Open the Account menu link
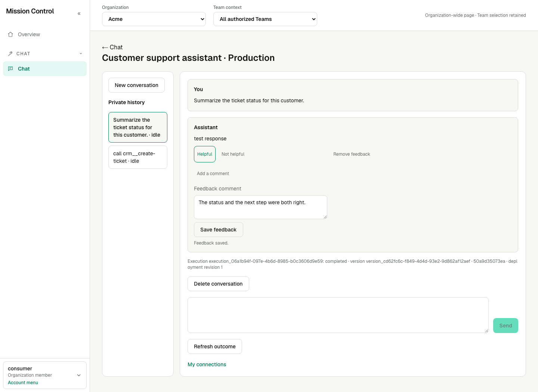 pyautogui.click(x=23, y=383)
